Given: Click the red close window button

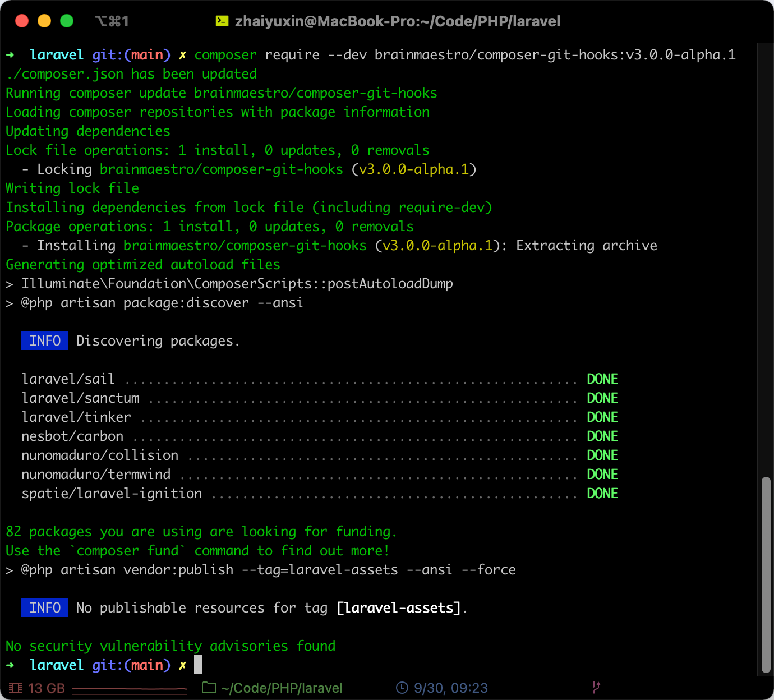Looking at the screenshot, I should 22,21.
